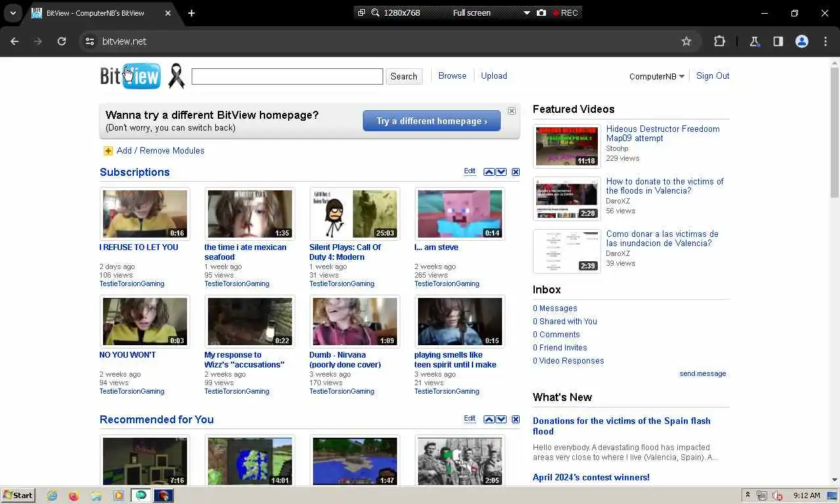
Task: Close the Recommended for You module
Action: click(516, 419)
